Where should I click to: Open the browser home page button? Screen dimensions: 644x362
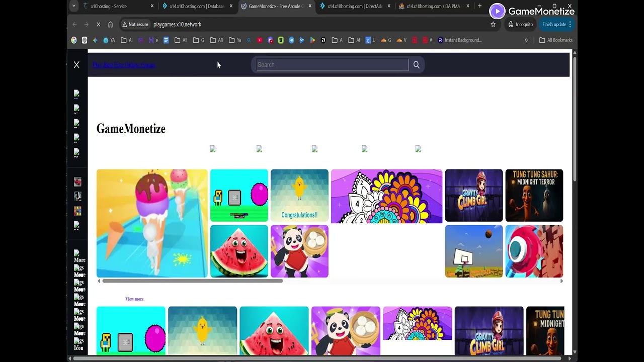110,24
